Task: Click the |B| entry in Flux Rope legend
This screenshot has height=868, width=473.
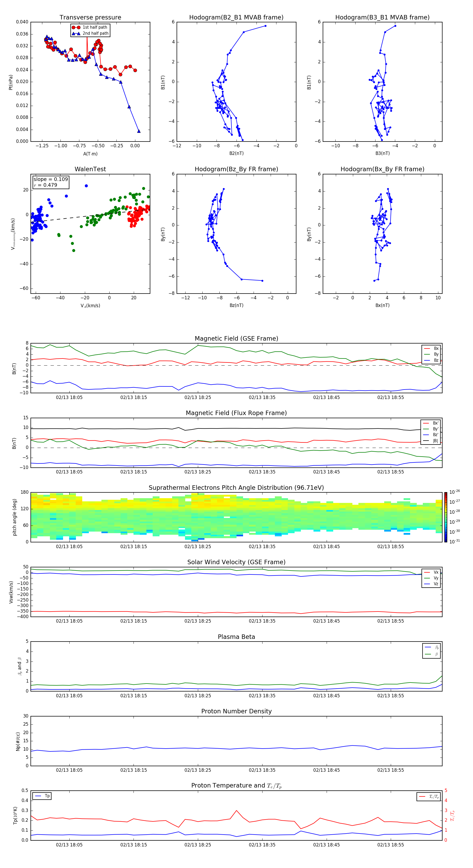Action: point(431,441)
